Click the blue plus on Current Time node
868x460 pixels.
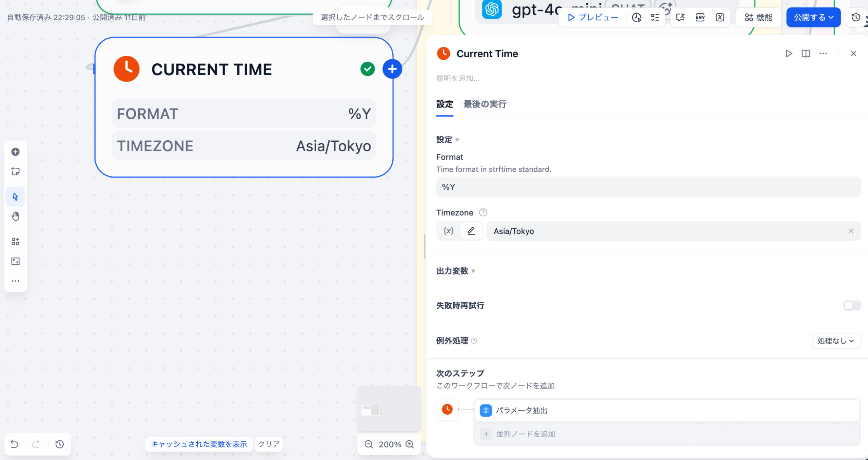click(392, 69)
